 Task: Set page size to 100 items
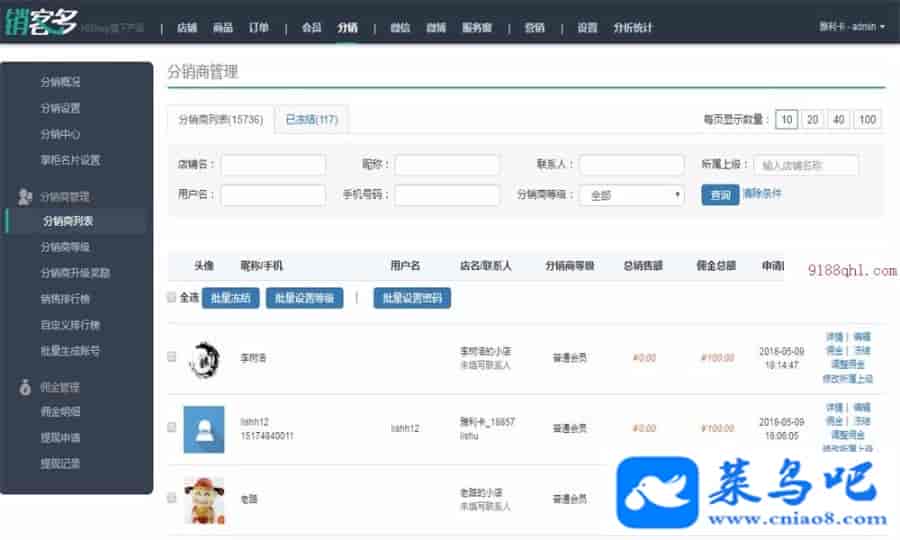pos(867,120)
